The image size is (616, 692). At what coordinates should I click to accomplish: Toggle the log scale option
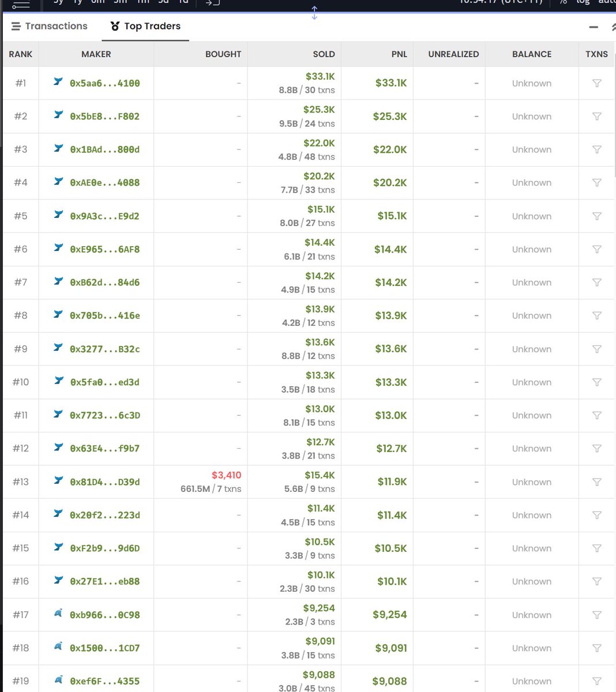pyautogui.click(x=583, y=2)
